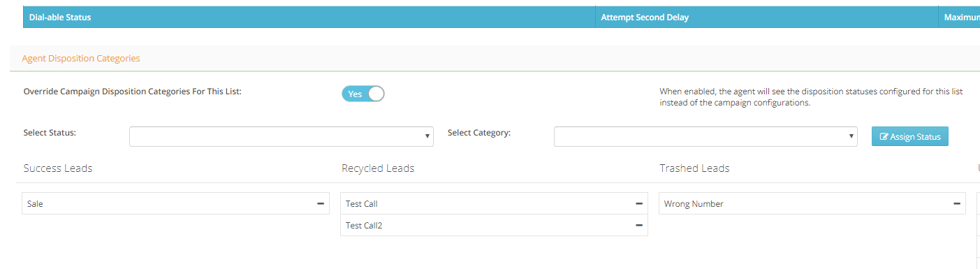Remove the Sale status with its minus icon
980x269 pixels.
tap(321, 203)
